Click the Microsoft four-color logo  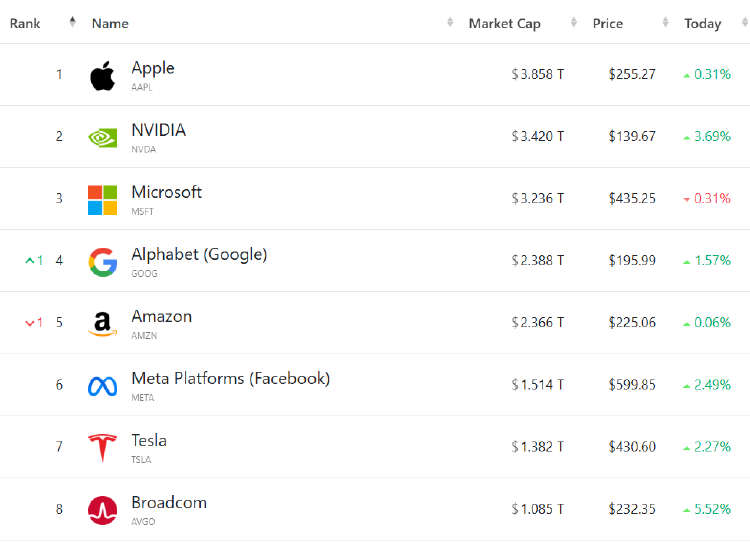tap(102, 200)
